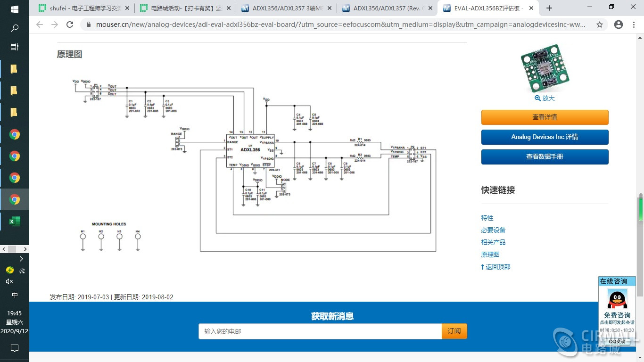Switch to the ADXL356/ADXL357 (Rev. tab
The width and height of the screenshot is (644, 362).
pyautogui.click(x=388, y=8)
